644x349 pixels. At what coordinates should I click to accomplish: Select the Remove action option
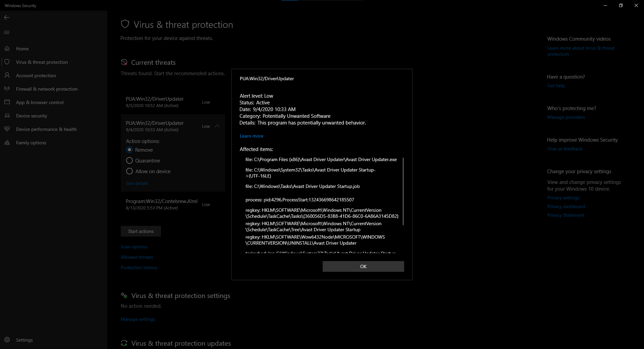click(129, 150)
